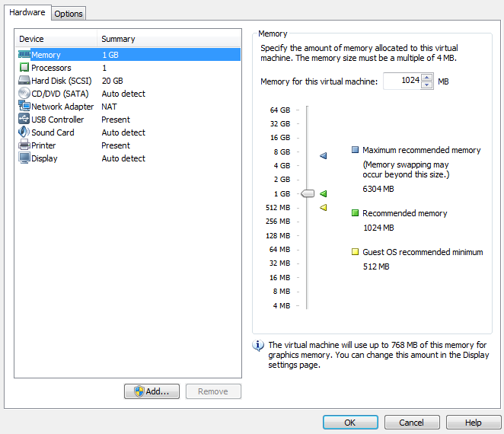Select the Printer device row
The width and height of the screenshot is (504, 434).
coord(128,145)
